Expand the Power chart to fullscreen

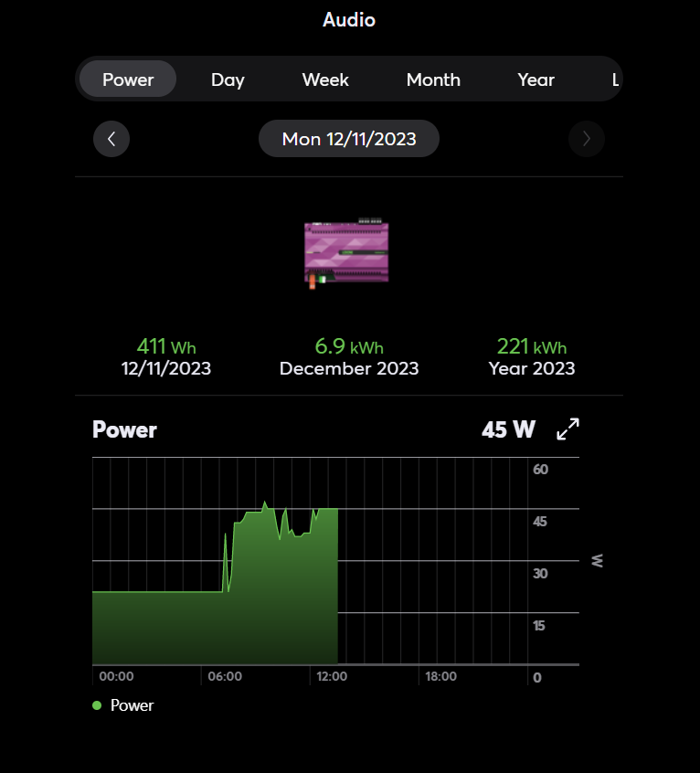(x=568, y=429)
